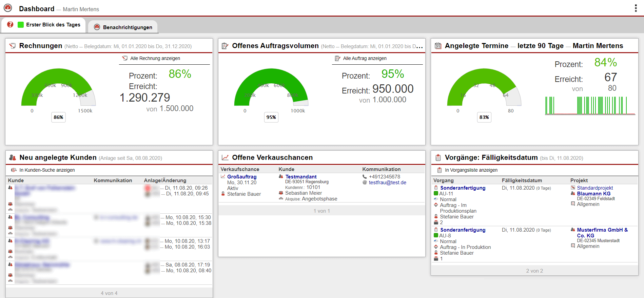644x298 pixels.
Task: Click the chart icon by Offene Verkauschancen
Action: coord(225,157)
